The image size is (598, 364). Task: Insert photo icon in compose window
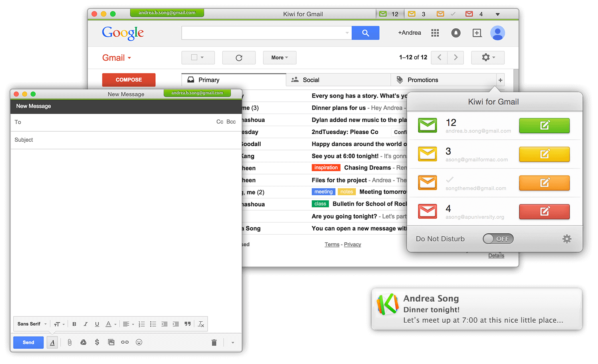tap(111, 342)
